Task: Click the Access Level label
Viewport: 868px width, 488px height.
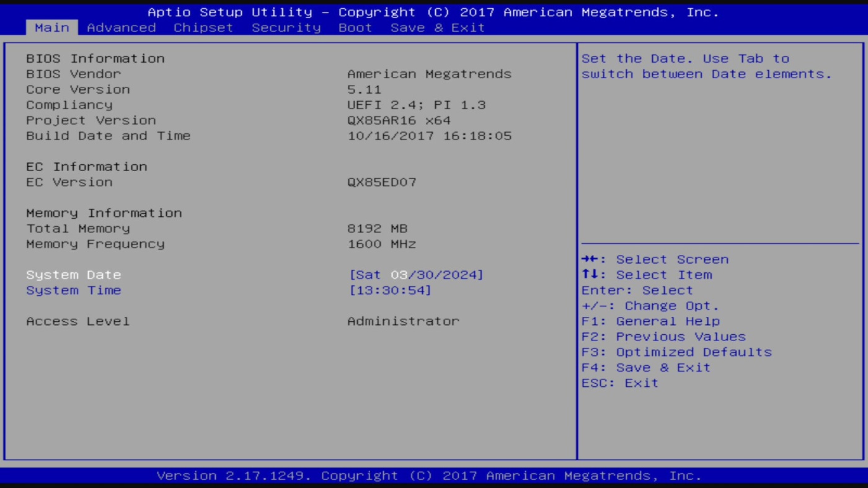Action: (78, 321)
